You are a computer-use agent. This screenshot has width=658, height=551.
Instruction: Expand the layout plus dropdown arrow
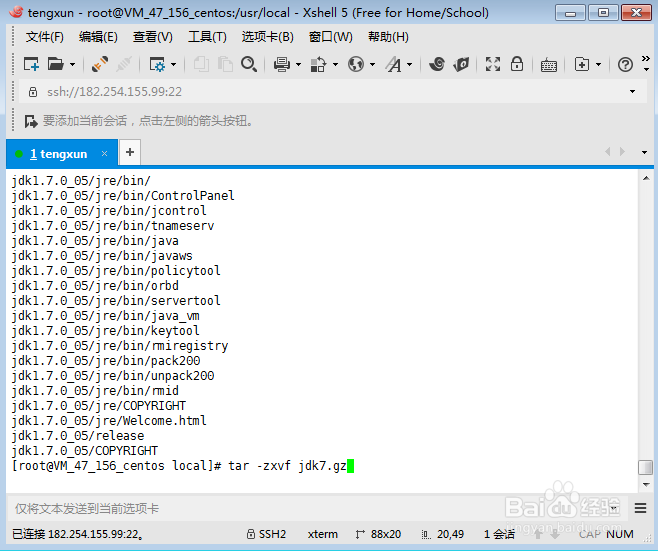pyautogui.click(x=598, y=65)
